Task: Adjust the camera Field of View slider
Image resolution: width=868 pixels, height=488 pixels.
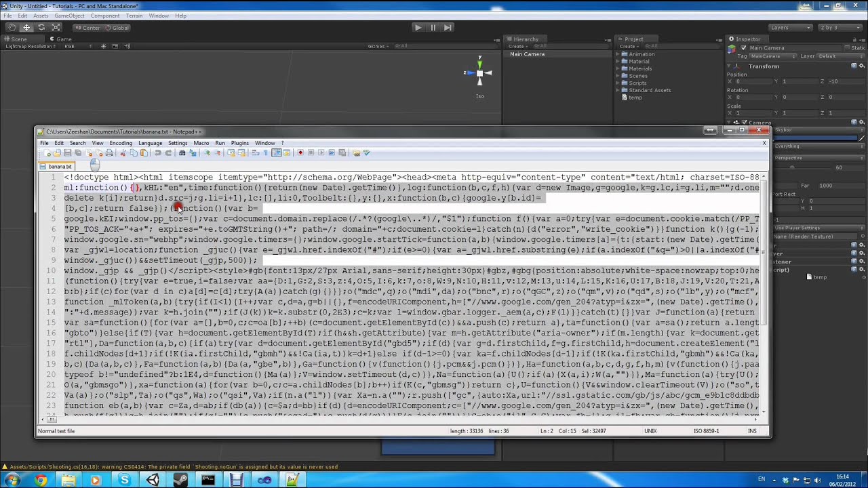Action: pos(791,167)
